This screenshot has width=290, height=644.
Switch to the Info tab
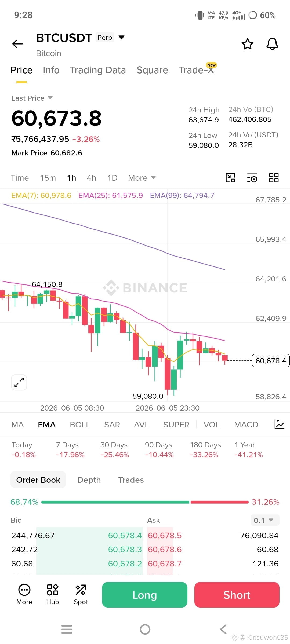(x=51, y=70)
